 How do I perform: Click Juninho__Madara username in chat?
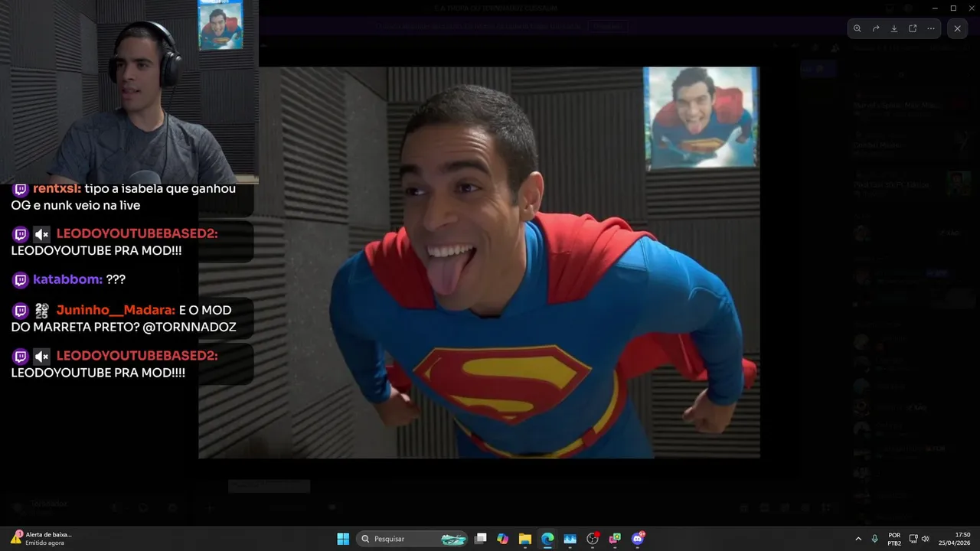(115, 310)
